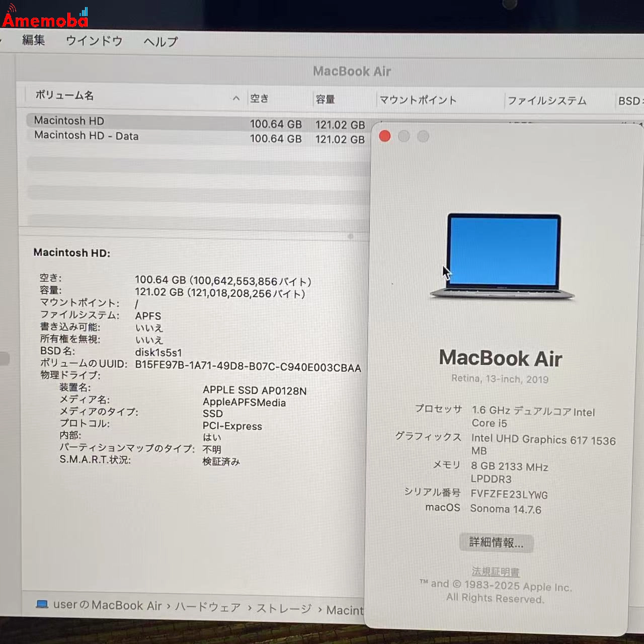This screenshot has width=644, height=644.
Task: Click the マウントポイント column header
Action: [x=418, y=100]
